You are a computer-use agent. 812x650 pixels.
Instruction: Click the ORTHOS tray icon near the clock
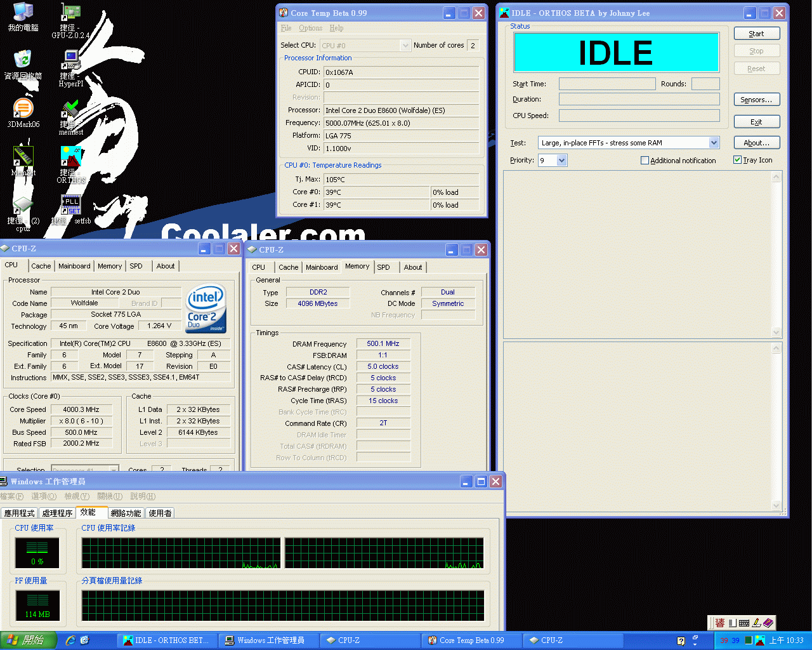click(x=760, y=640)
